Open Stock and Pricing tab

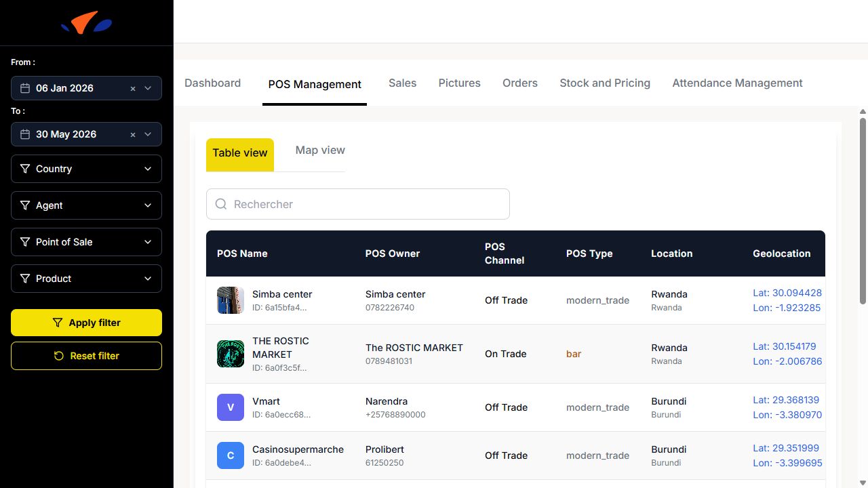(605, 83)
